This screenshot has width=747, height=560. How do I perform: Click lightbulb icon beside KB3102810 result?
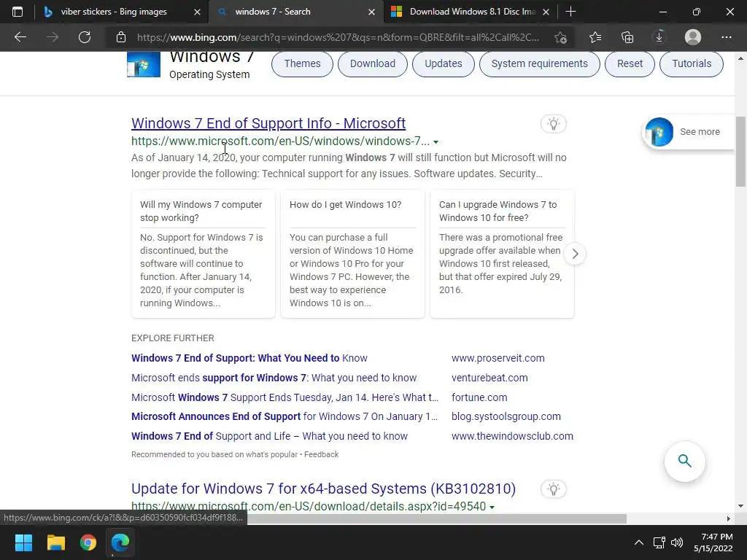click(x=554, y=489)
